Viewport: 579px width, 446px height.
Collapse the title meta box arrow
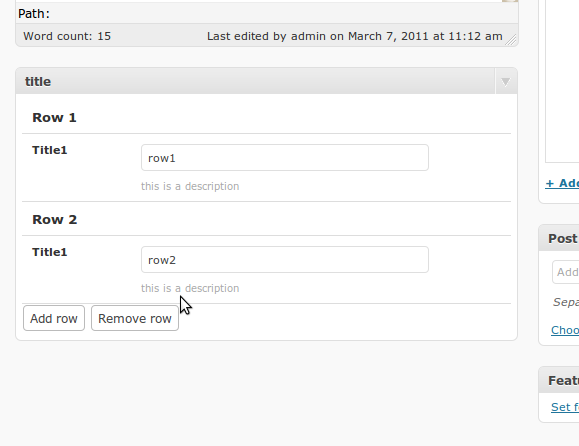(x=506, y=82)
